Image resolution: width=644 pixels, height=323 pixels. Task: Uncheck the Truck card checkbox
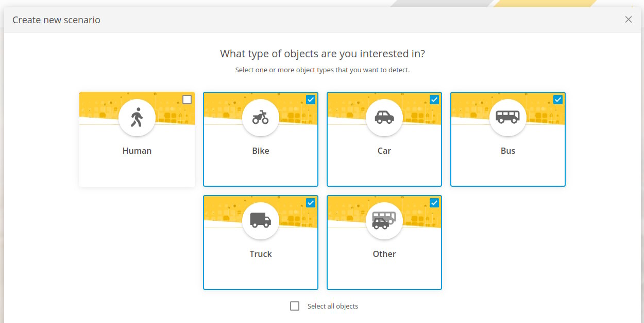click(x=311, y=203)
